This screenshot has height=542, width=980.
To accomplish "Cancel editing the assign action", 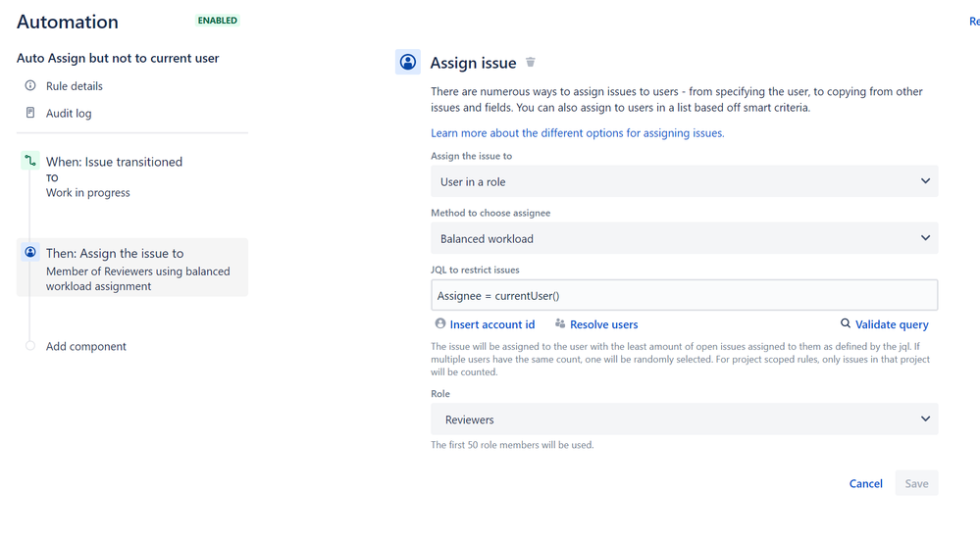I will pos(865,483).
